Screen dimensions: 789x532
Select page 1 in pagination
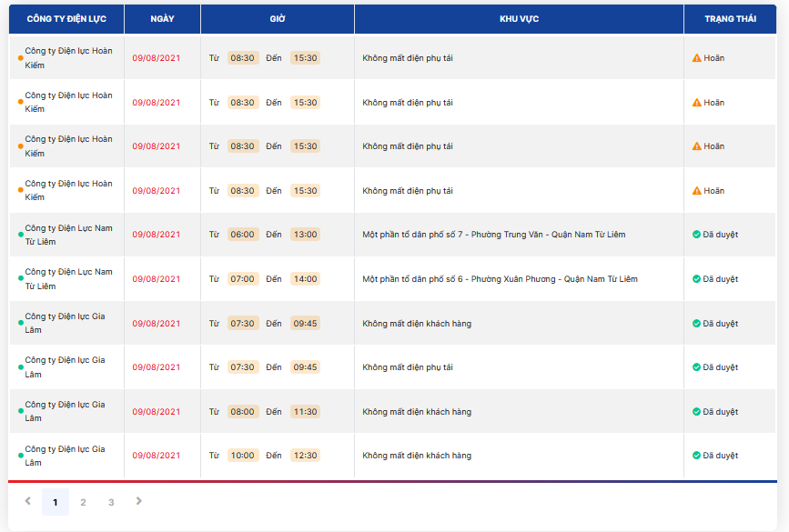point(56,502)
